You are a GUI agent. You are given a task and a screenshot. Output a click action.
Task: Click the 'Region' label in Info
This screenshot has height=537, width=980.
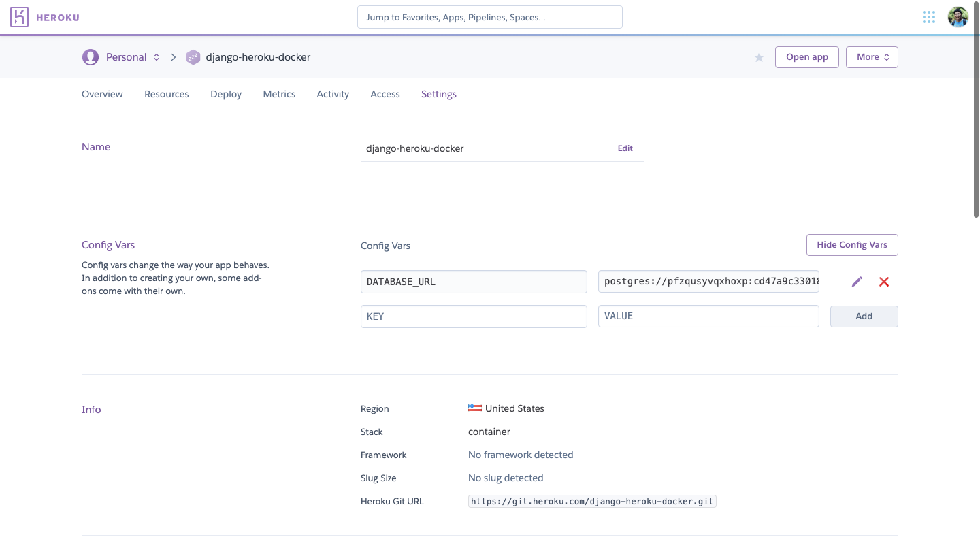click(x=375, y=409)
